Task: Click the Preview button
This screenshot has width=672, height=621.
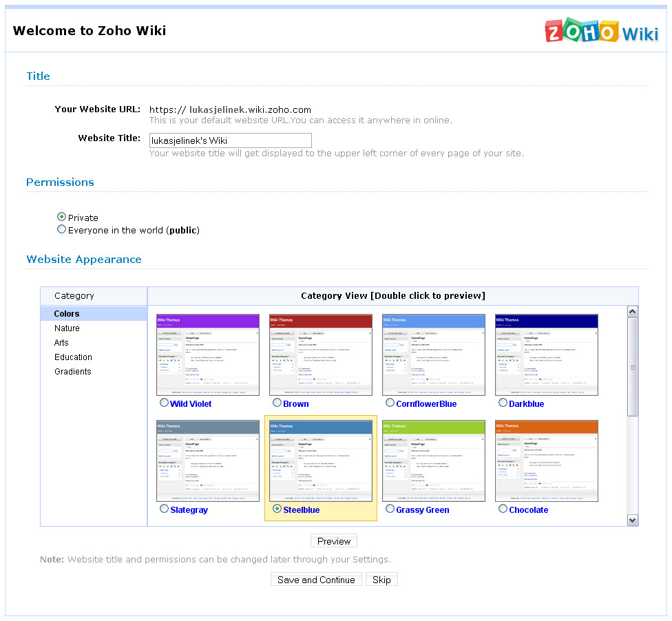Action: [334, 541]
